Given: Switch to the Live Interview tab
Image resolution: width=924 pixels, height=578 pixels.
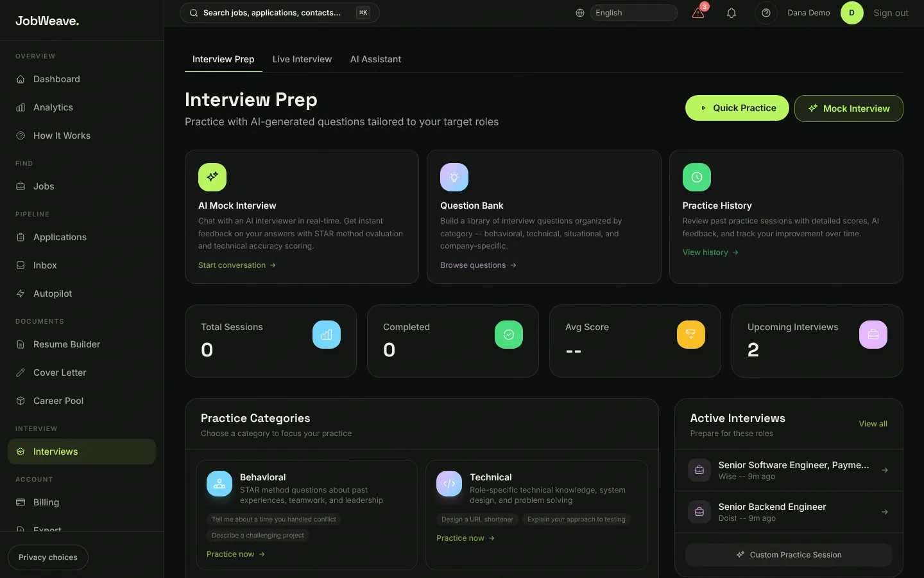Looking at the screenshot, I should 302,59.
